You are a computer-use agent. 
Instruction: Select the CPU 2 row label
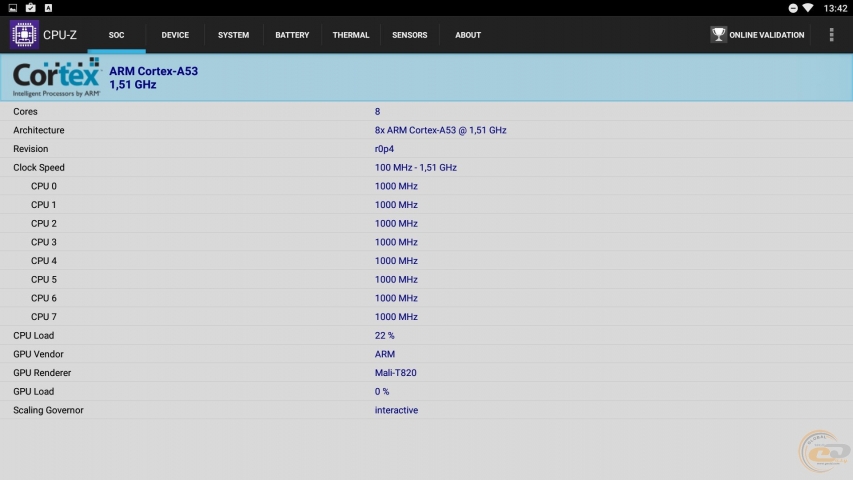tap(44, 224)
